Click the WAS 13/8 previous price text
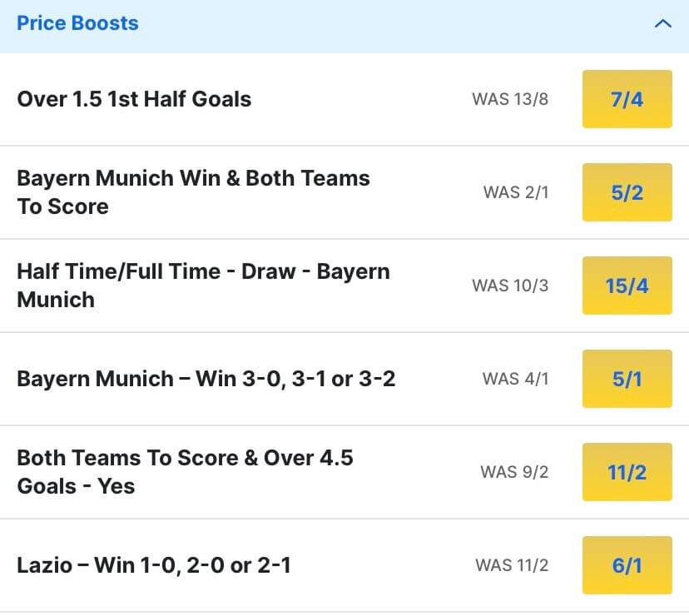The width and height of the screenshot is (689, 616). click(x=510, y=99)
